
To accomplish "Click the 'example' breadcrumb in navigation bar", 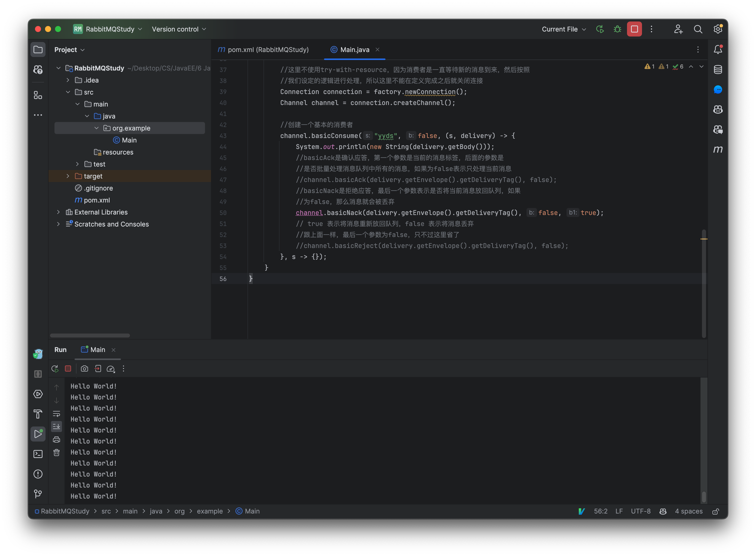I will [209, 511].
